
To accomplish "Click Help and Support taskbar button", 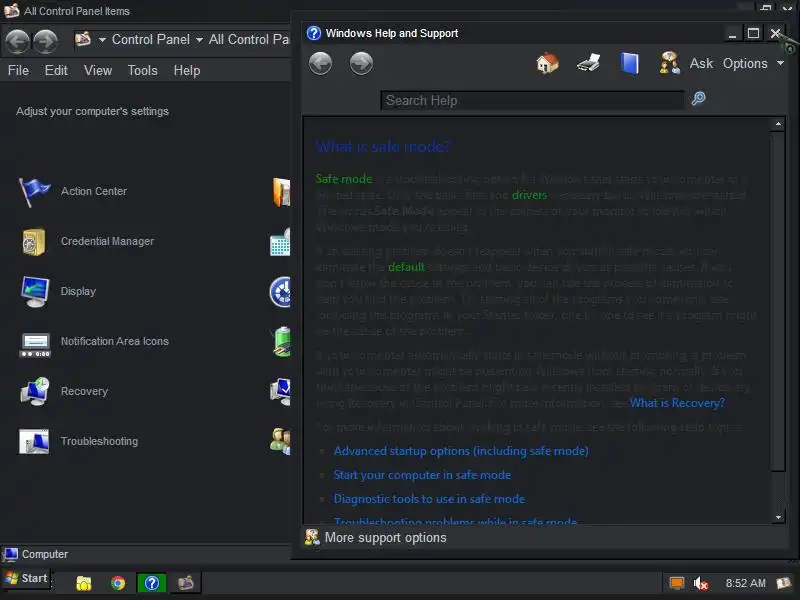I will 152,583.
